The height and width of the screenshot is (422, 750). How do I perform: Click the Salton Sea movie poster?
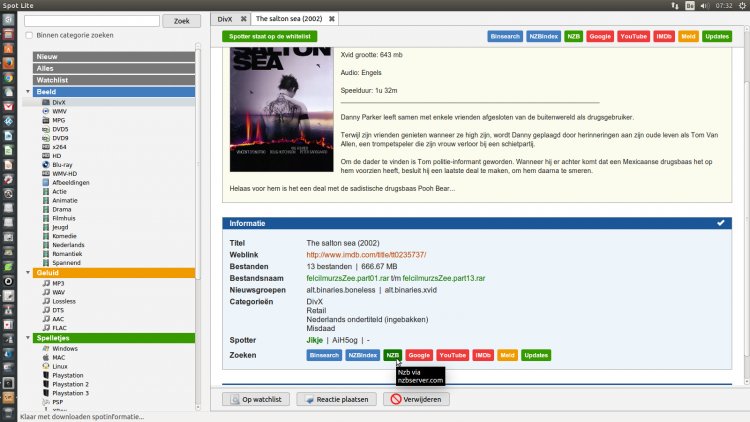281,110
